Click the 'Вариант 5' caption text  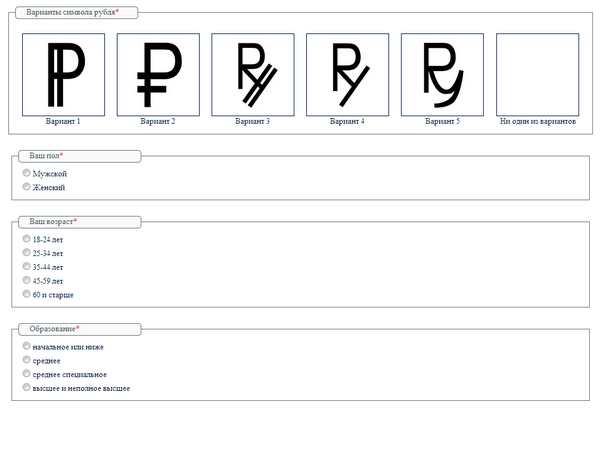(x=442, y=121)
